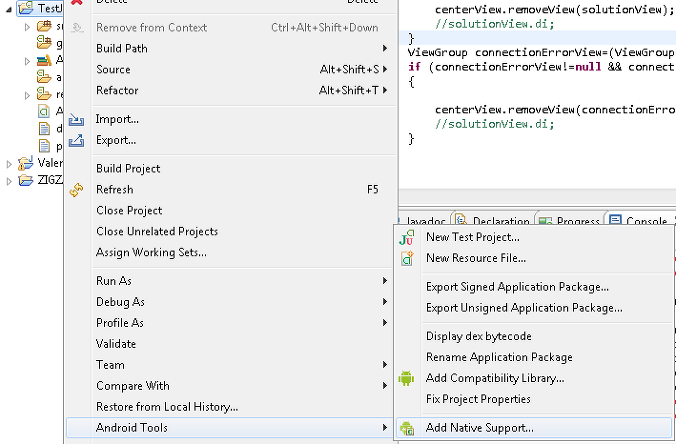Click the 'ViewGroup connectionErrorView' code line
The image size is (676, 444).
[x=541, y=53]
